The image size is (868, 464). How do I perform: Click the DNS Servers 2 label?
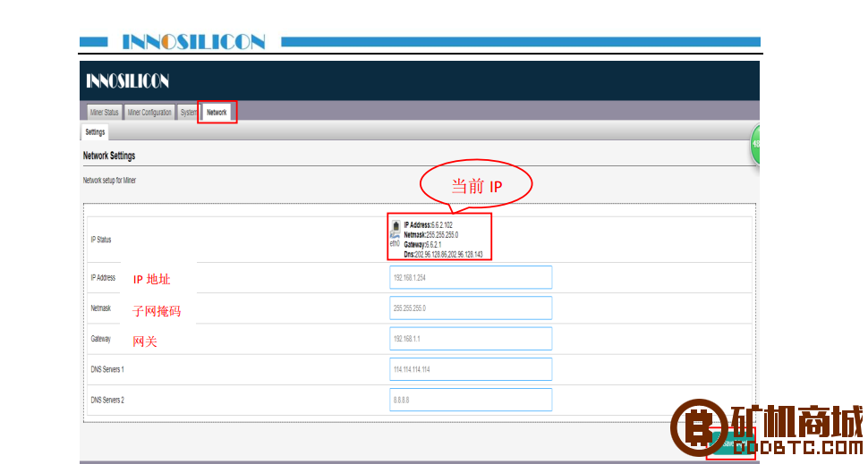click(107, 400)
